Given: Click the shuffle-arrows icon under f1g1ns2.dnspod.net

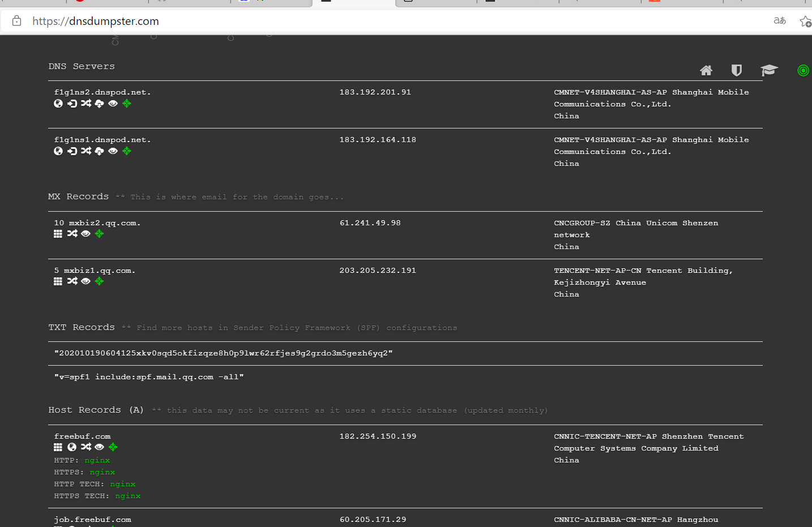Looking at the screenshot, I should (x=86, y=104).
